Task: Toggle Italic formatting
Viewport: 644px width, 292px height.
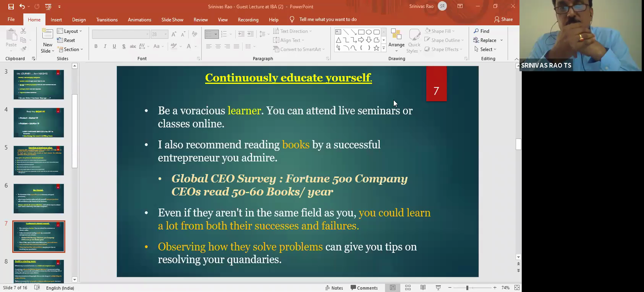Action: pyautogui.click(x=105, y=46)
